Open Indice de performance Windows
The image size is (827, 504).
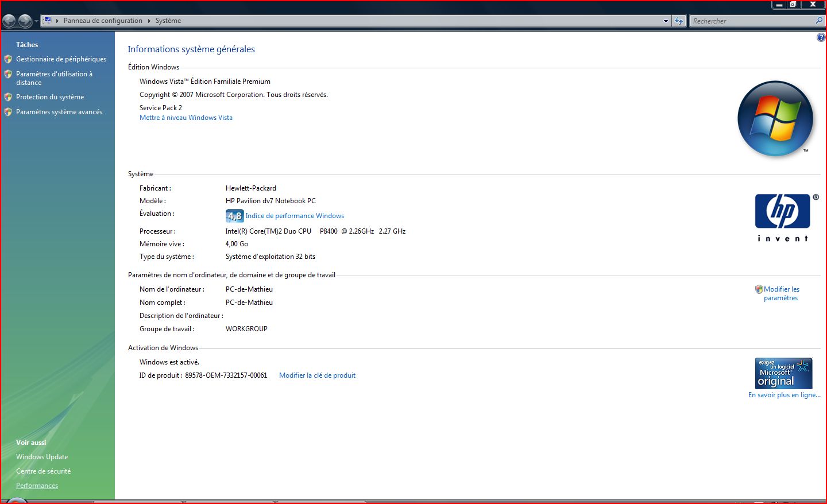[295, 216]
